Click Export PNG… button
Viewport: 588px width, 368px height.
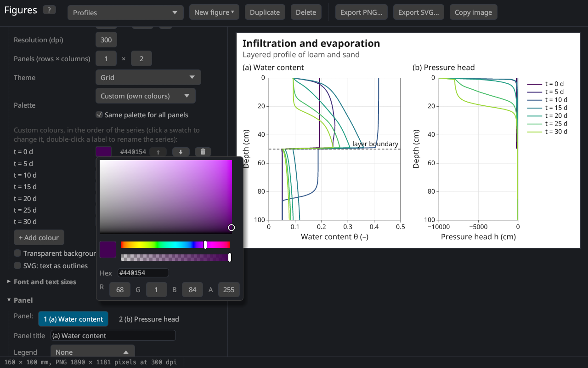click(362, 12)
